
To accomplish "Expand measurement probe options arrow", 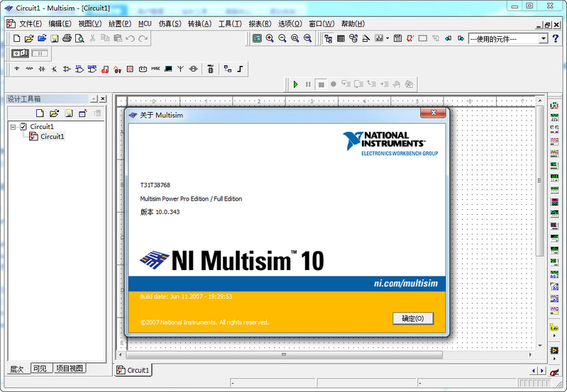I will tap(554, 335).
